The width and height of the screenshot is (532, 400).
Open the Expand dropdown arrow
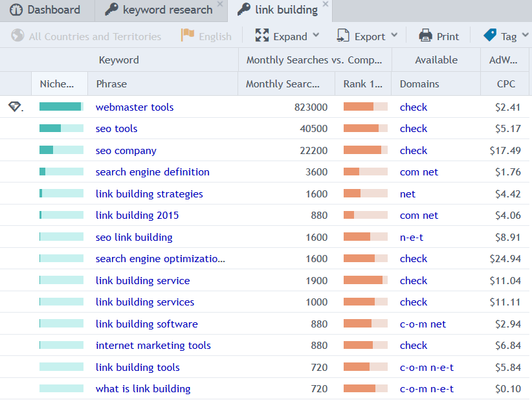click(316, 35)
